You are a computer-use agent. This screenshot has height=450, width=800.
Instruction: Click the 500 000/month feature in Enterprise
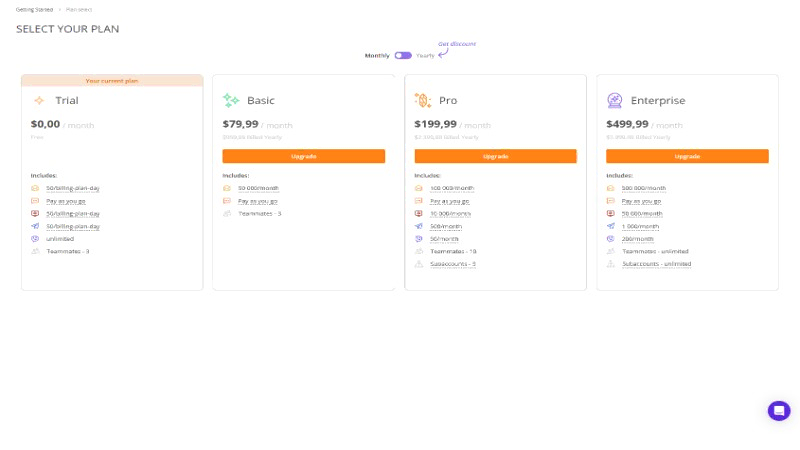tap(643, 188)
